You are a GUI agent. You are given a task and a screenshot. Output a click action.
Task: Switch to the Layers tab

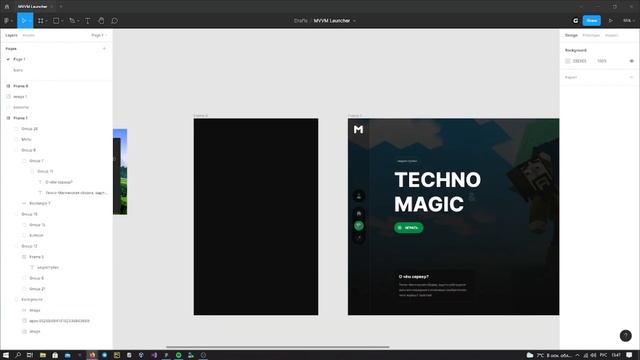tap(11, 36)
